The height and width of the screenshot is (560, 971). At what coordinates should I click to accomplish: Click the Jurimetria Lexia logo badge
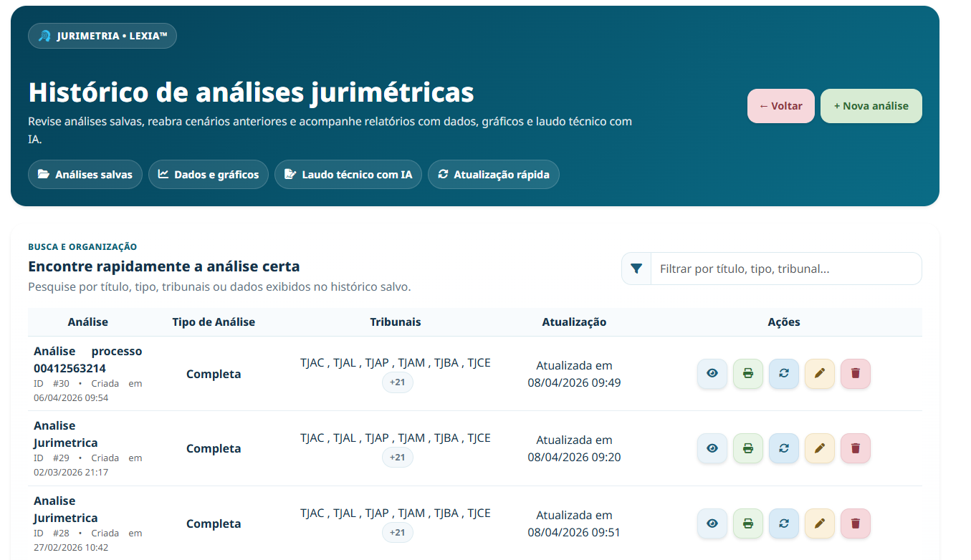pos(102,34)
